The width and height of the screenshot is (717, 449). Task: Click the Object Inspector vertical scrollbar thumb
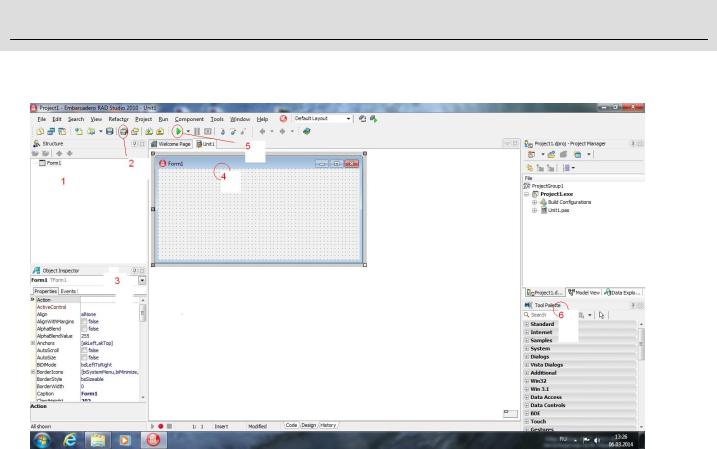coord(143,313)
